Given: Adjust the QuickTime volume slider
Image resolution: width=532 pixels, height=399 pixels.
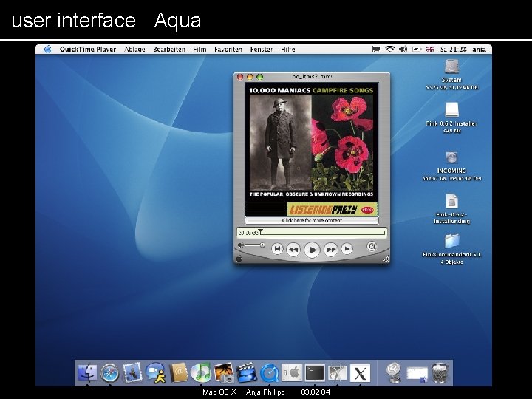Looking at the screenshot, I should [253, 244].
